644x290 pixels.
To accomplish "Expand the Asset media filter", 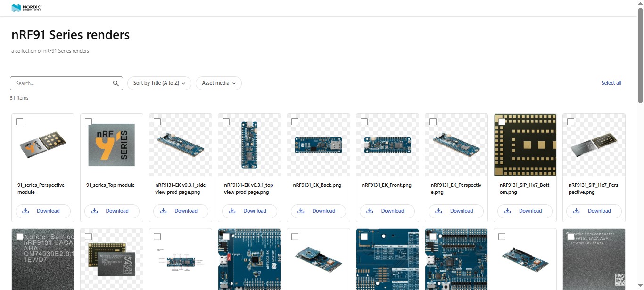I will point(218,83).
